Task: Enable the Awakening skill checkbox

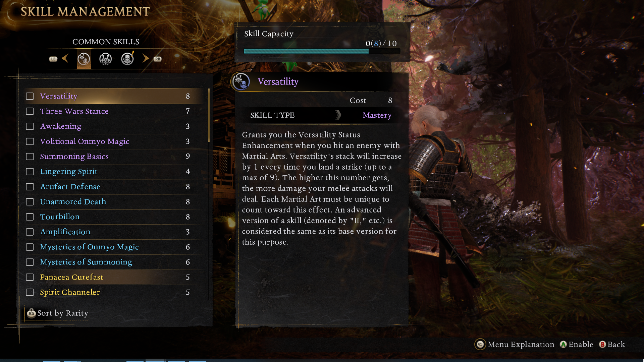Action: coord(30,126)
